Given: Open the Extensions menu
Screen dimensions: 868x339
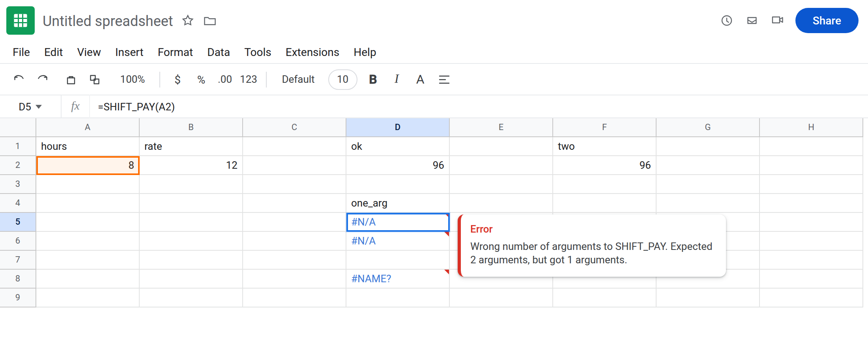Looking at the screenshot, I should tap(312, 52).
